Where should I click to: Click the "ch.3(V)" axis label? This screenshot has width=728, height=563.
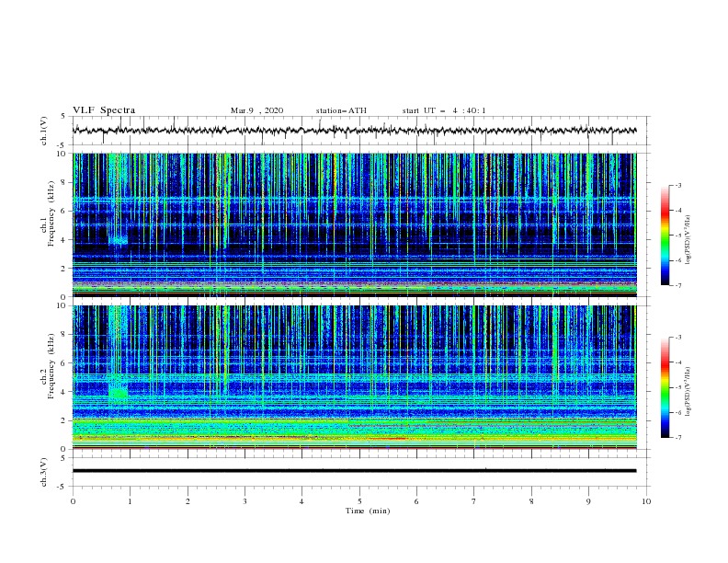pos(44,472)
